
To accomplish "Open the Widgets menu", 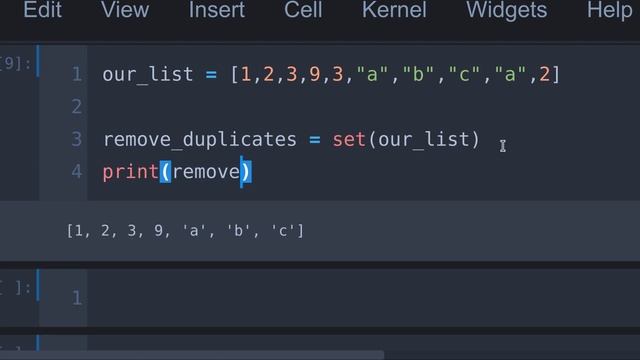I will point(507,10).
